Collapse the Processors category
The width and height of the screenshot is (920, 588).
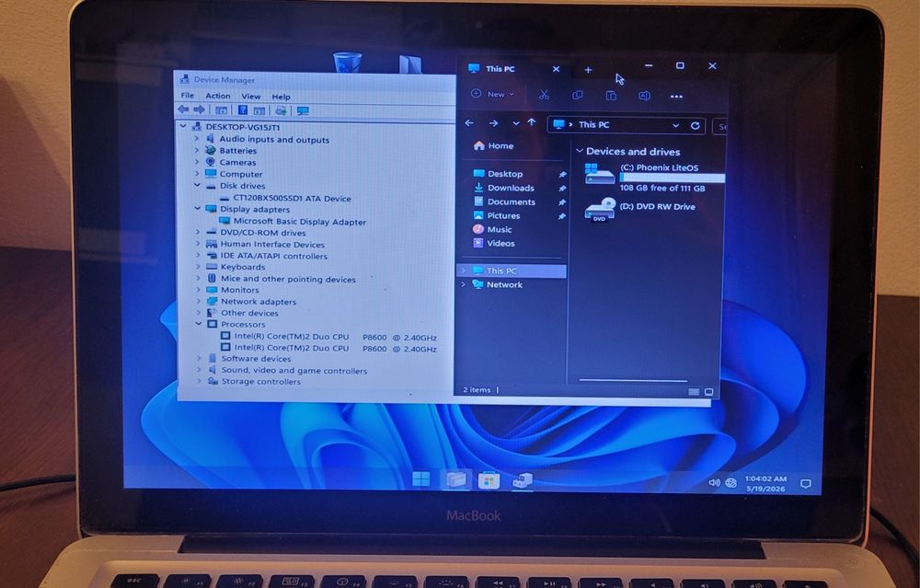click(x=199, y=324)
